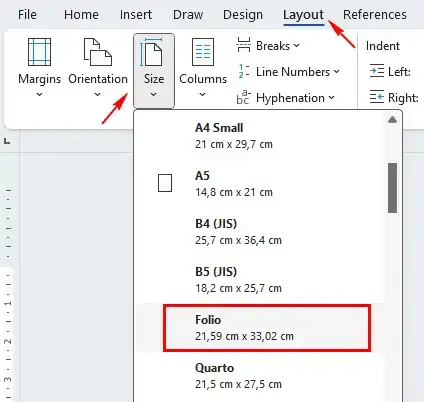The width and height of the screenshot is (424, 402).
Task: Click the Columns label text
Action: click(203, 79)
